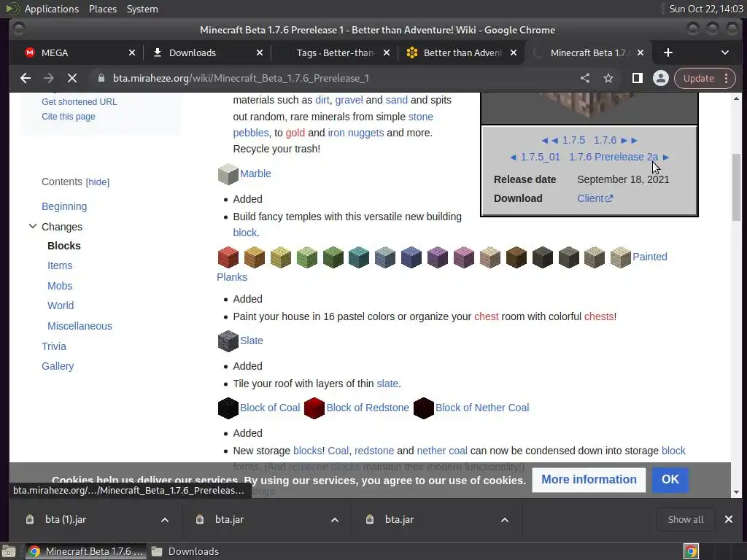Open the 1.7.6 version link
The image size is (747, 560).
point(605,141)
